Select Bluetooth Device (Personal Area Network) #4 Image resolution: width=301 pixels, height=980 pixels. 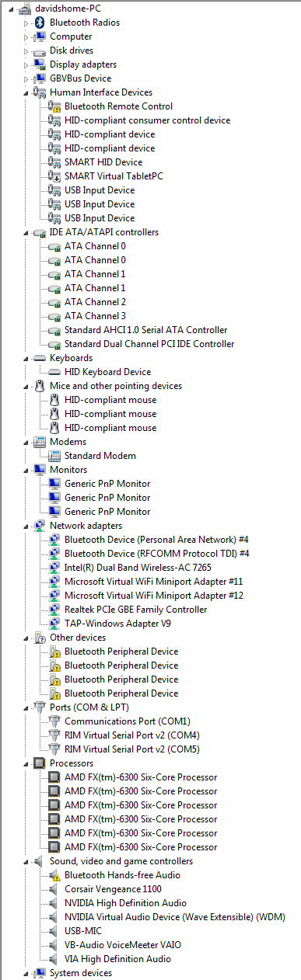[x=156, y=540]
